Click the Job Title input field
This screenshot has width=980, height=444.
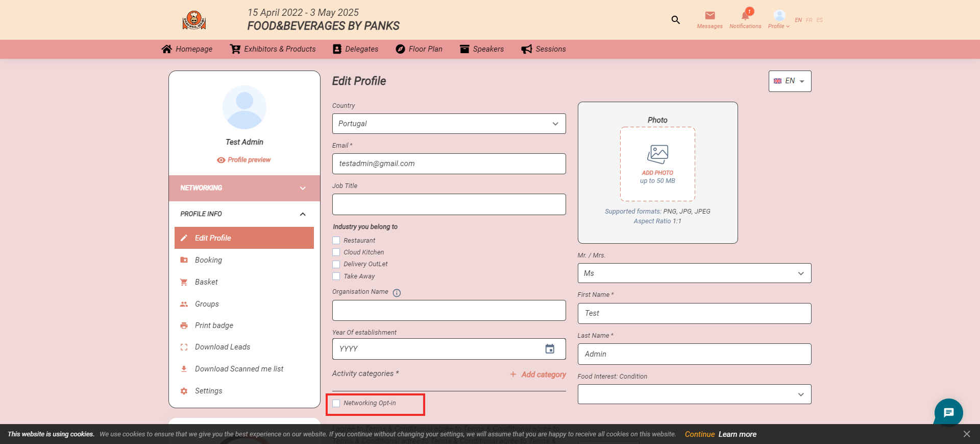point(449,204)
